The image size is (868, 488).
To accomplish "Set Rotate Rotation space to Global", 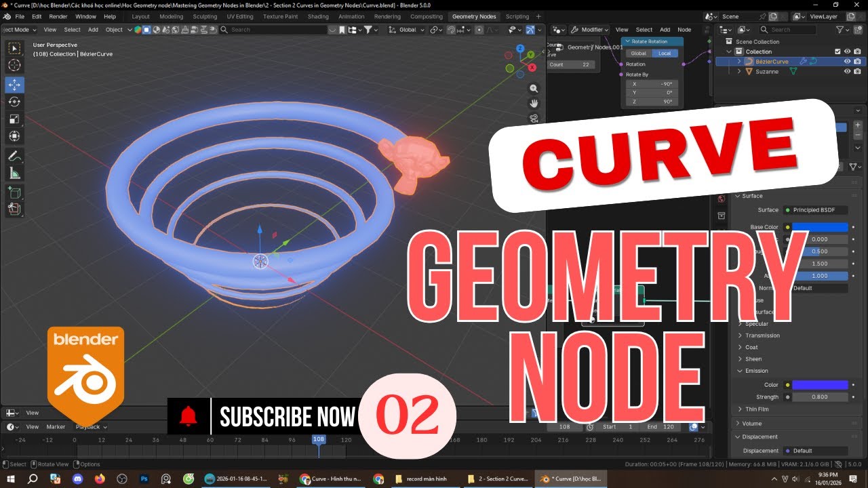I will [639, 54].
